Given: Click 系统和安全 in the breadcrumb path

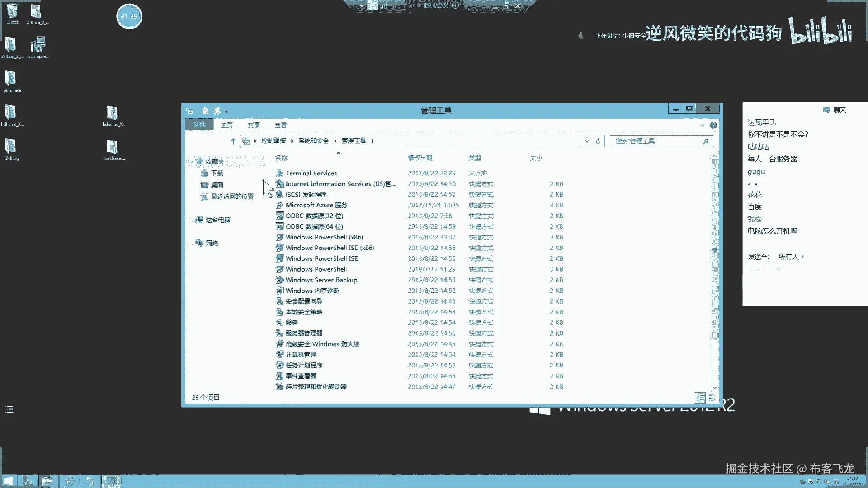Looking at the screenshot, I should 313,141.
